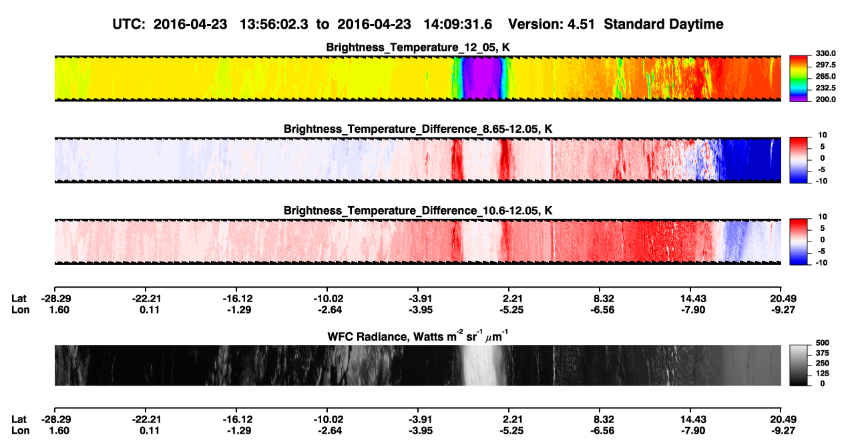Viewport: 868px width, 445px height.
Task: Click the "297.5" colorbar label
Action: 825,65
